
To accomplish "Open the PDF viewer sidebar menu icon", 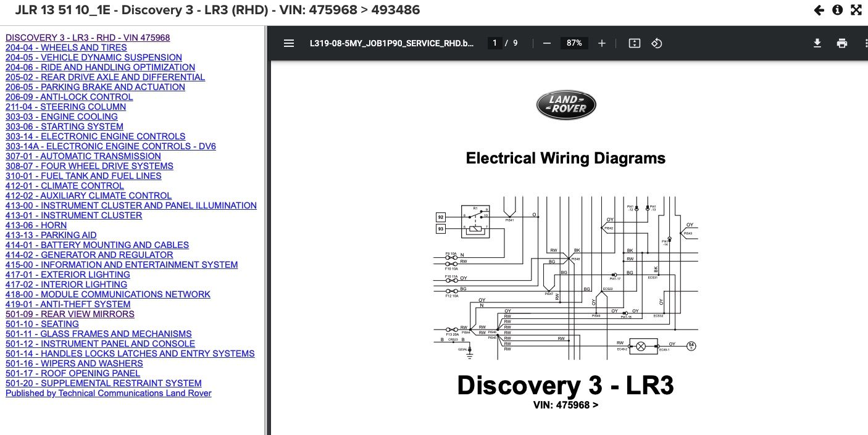I will click(x=289, y=43).
